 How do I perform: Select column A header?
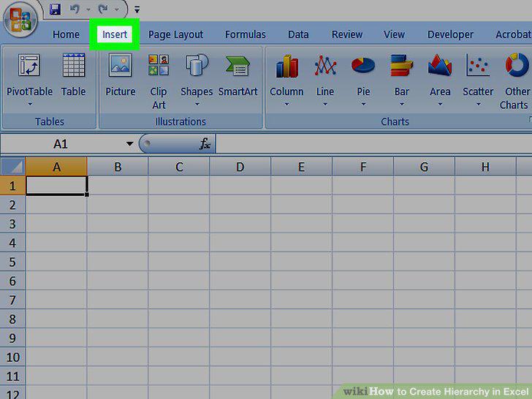56,167
